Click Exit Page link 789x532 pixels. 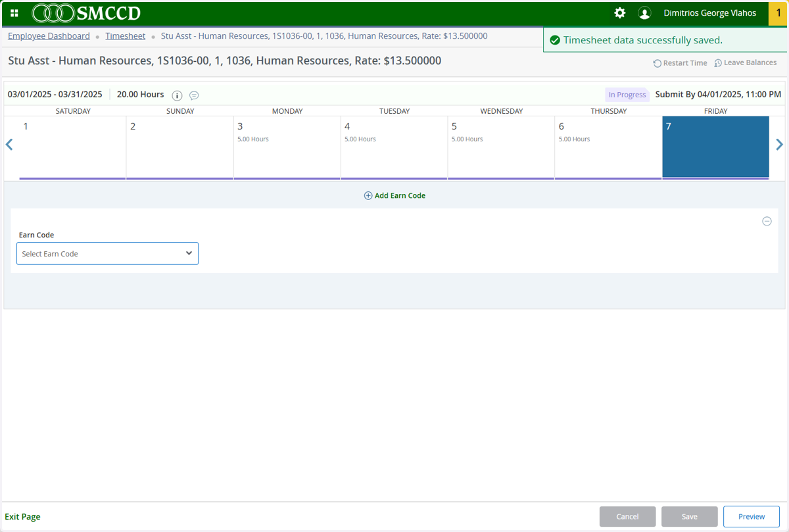tap(22, 517)
